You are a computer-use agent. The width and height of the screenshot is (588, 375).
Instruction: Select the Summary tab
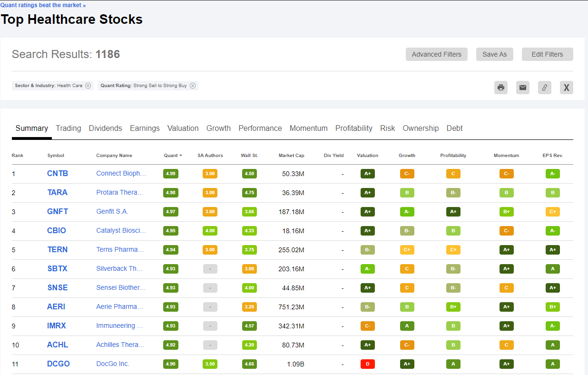(32, 128)
